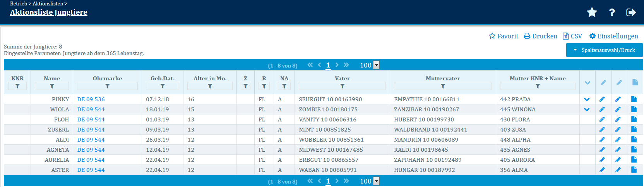Open bottom page size dropdown showing 100
Viewport: 644px width, 187px height.
[376, 181]
